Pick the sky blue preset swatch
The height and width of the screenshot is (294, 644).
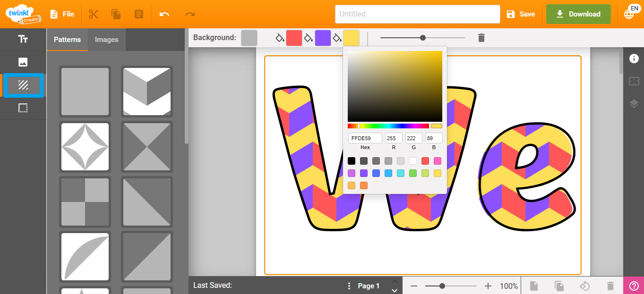pos(388,173)
